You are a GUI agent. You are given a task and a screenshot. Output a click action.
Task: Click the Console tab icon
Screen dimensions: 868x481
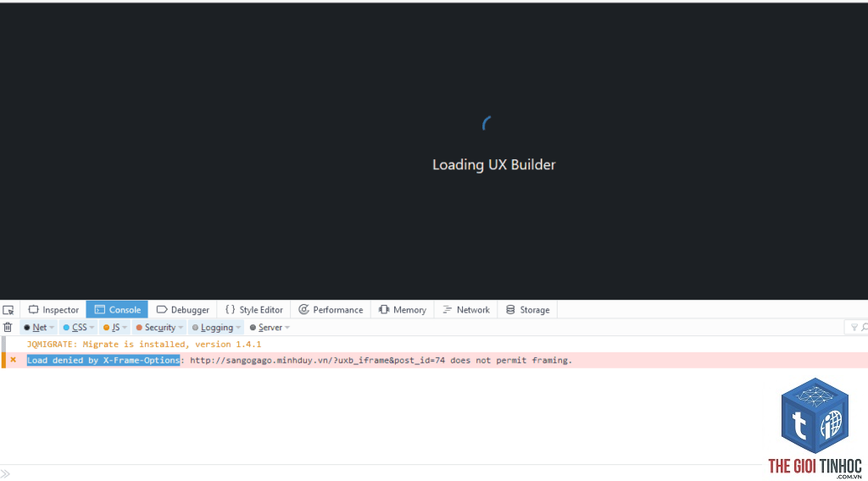100,310
